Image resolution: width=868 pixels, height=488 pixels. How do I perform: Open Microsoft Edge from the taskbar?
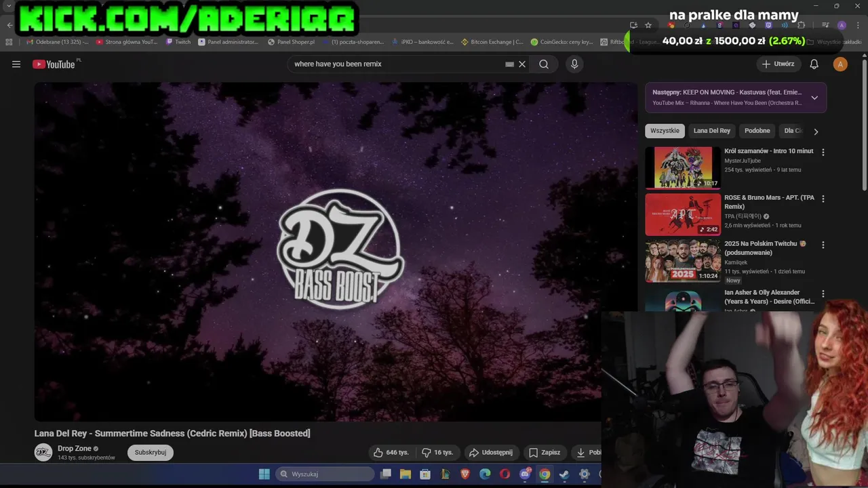[485, 474]
